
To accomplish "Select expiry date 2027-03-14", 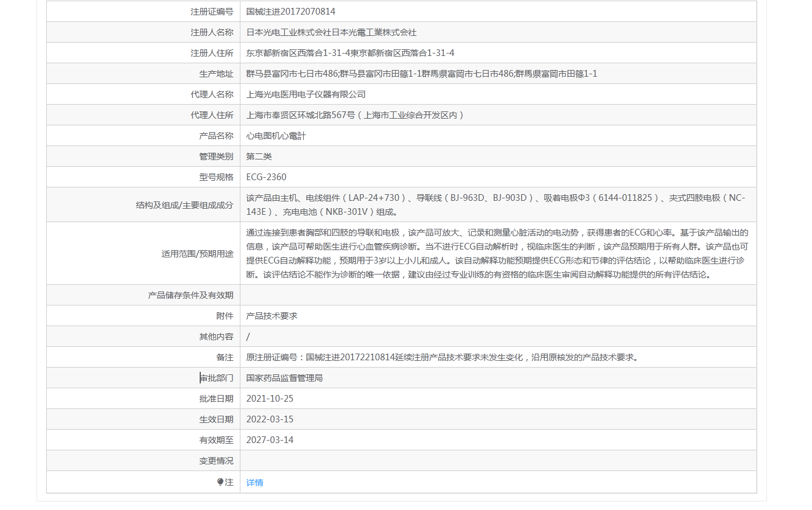I will (270, 440).
